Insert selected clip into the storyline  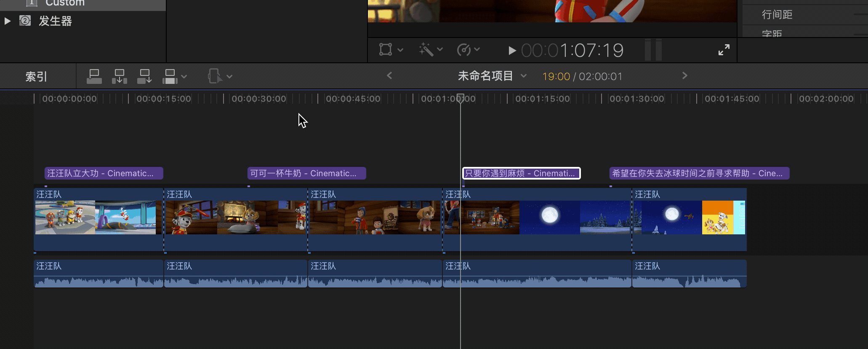[x=120, y=76]
